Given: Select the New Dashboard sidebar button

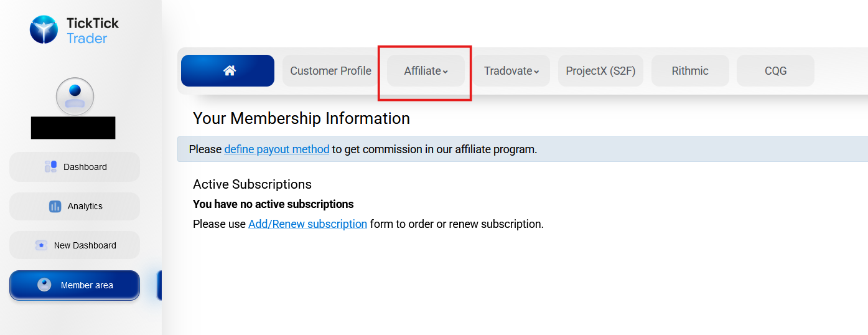Looking at the screenshot, I should pos(75,245).
